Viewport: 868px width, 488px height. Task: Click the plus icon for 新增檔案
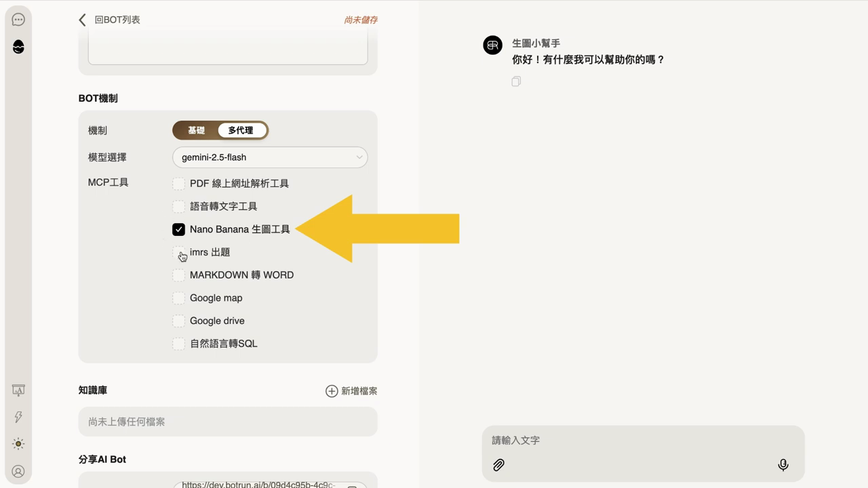point(332,391)
